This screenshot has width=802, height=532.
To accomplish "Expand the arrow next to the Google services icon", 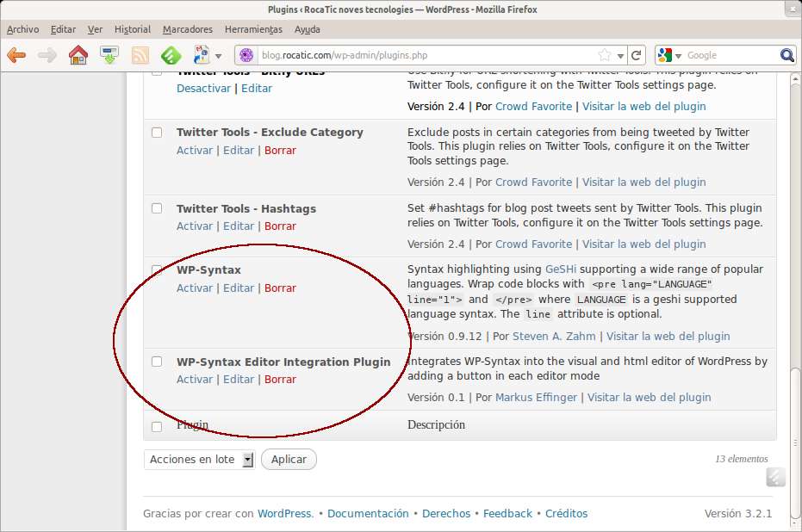I will (219, 55).
